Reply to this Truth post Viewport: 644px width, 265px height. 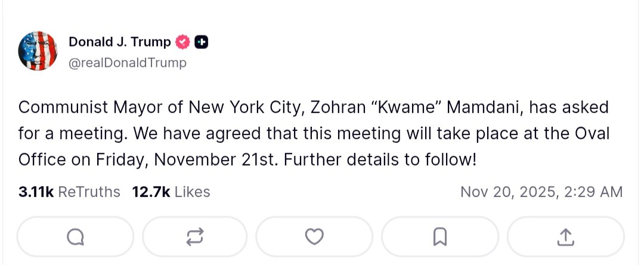(x=76, y=237)
